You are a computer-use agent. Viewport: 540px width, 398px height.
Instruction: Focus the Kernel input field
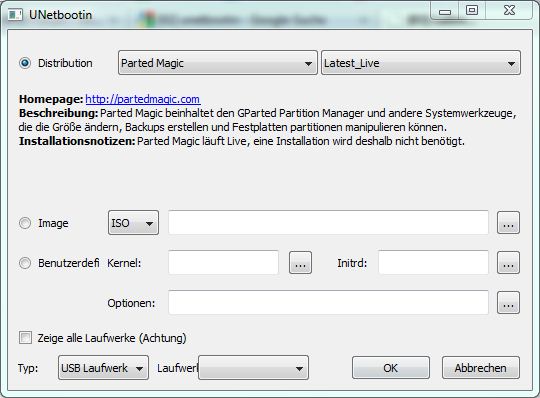[224, 263]
